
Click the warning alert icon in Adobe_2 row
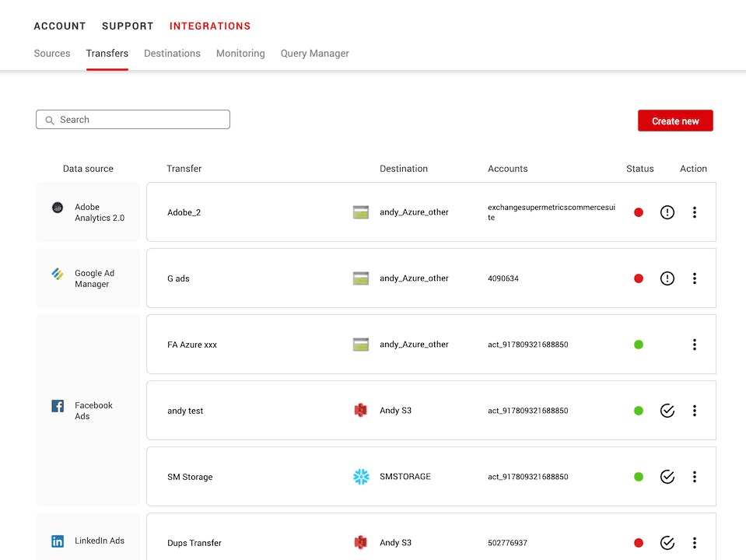point(667,212)
